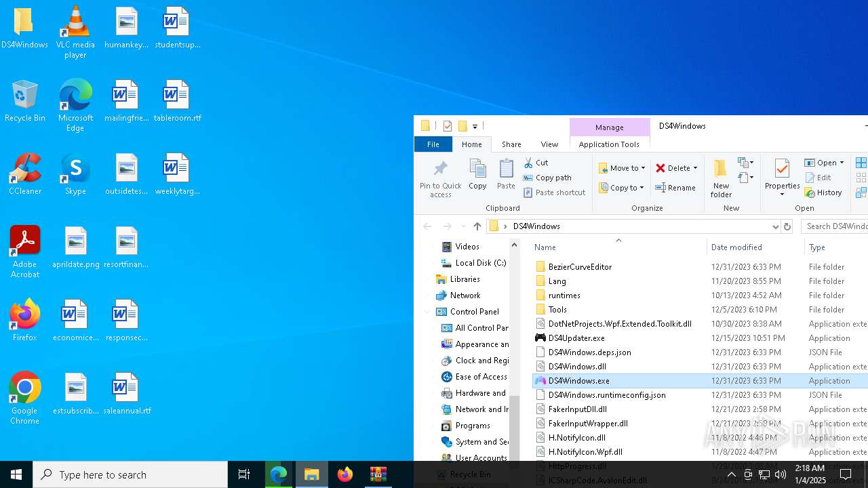Open the Microsoft Edge desktop shortcut

tap(75, 106)
